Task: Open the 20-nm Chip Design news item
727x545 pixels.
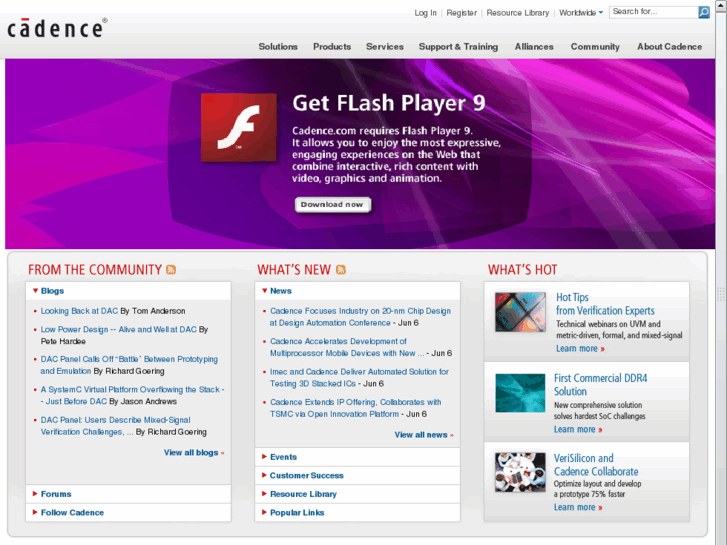Action: pyautogui.click(x=360, y=317)
